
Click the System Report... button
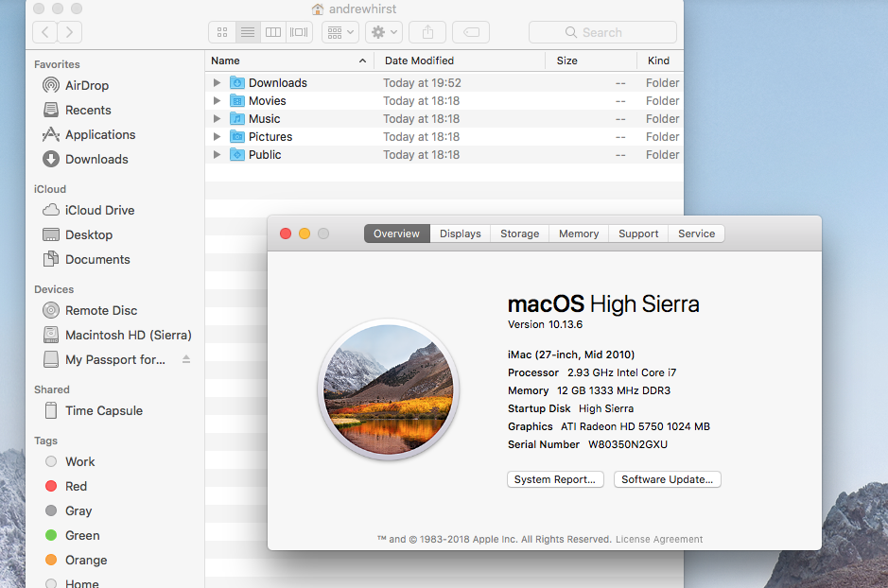tap(555, 479)
